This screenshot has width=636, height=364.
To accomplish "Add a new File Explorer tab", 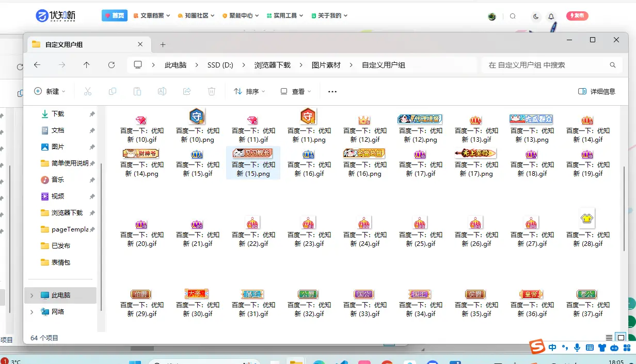I will coord(163,44).
